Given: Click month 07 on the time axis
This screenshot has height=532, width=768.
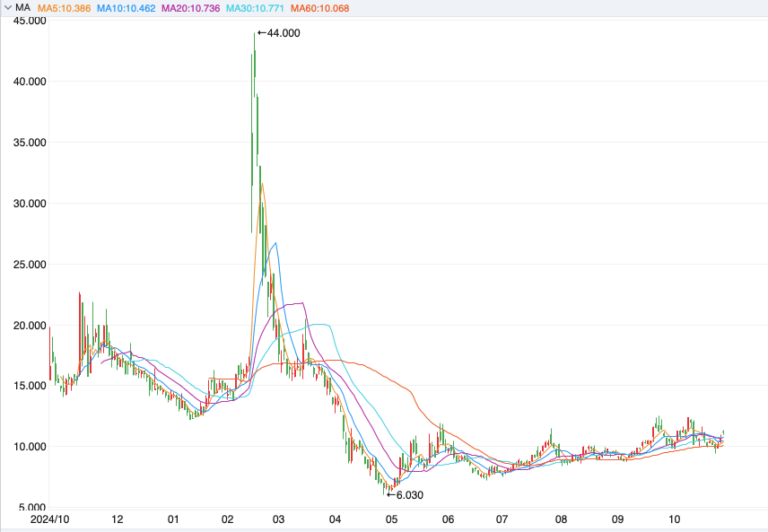Looking at the screenshot, I should click(502, 519).
